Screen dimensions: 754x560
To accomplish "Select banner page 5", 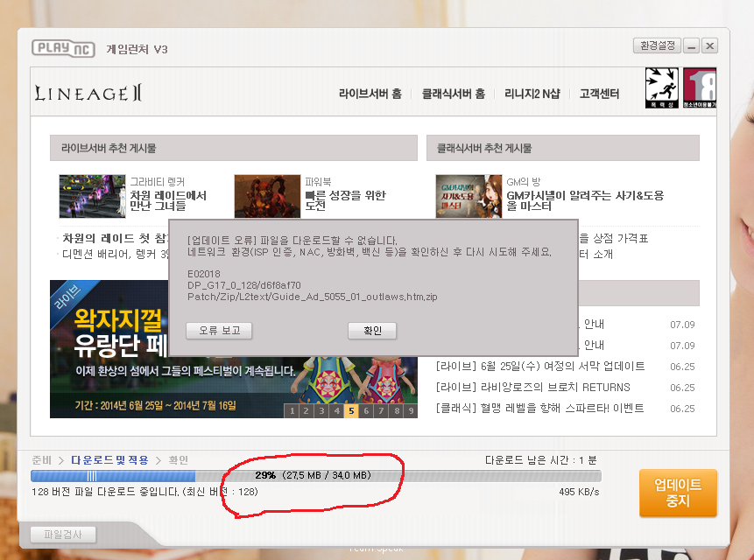I will click(x=351, y=410).
